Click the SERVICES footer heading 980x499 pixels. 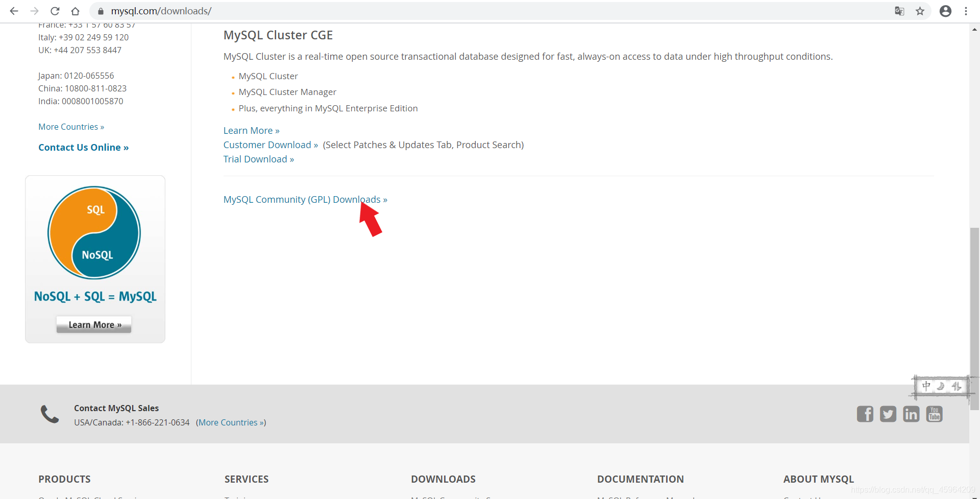[247, 479]
